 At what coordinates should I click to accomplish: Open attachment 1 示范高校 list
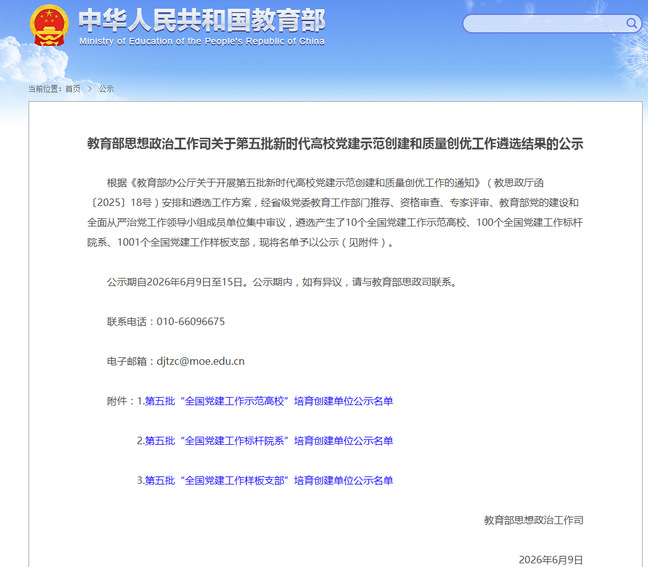[269, 401]
